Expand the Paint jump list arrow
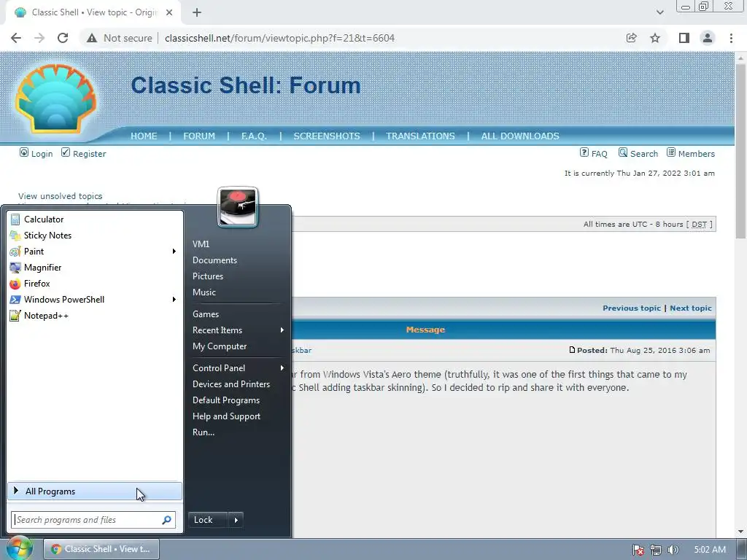 point(174,252)
